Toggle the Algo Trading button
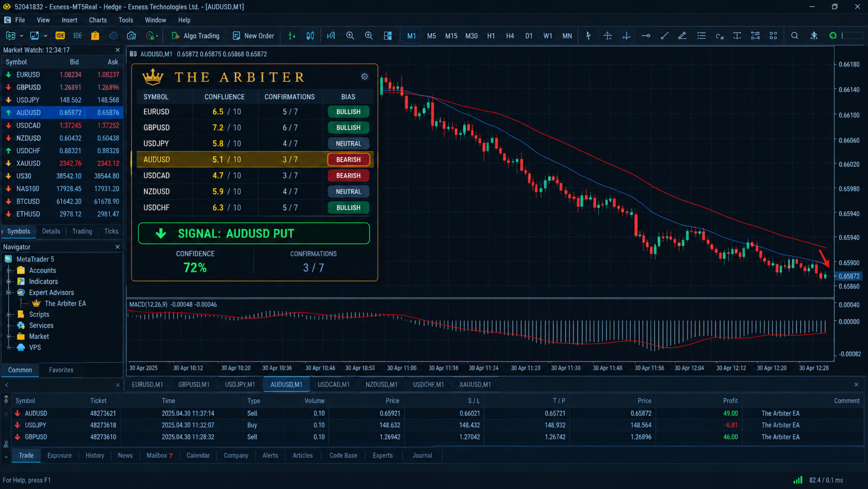Image resolution: width=868 pixels, height=489 pixels. click(x=195, y=36)
